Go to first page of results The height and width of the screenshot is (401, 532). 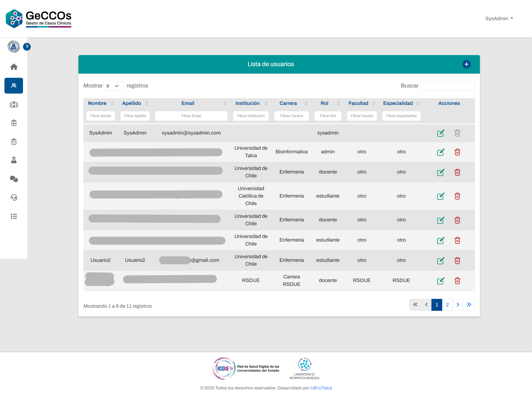(x=415, y=305)
